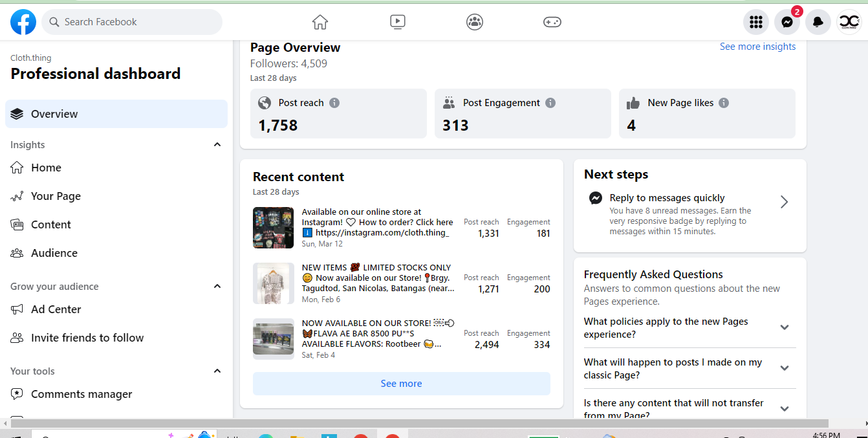
Task: Click the magnifier icon in search box
Action: (54, 22)
